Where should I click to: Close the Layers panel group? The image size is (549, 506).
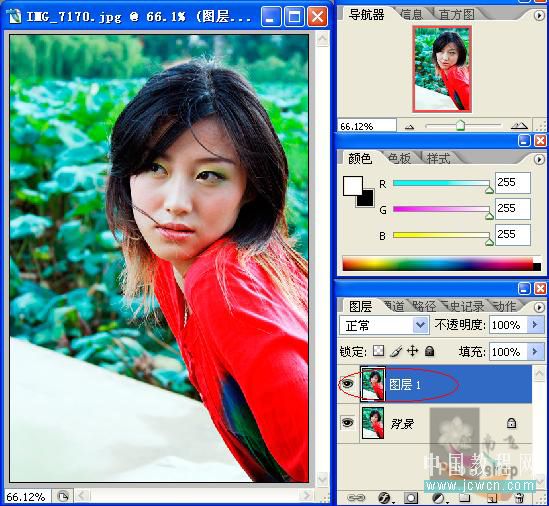[x=540, y=289]
